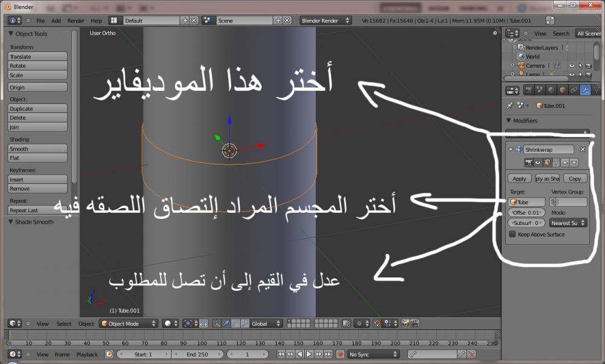The image size is (605, 364).
Task: Toggle the Camera eye visibility in outliner
Action: point(572,65)
